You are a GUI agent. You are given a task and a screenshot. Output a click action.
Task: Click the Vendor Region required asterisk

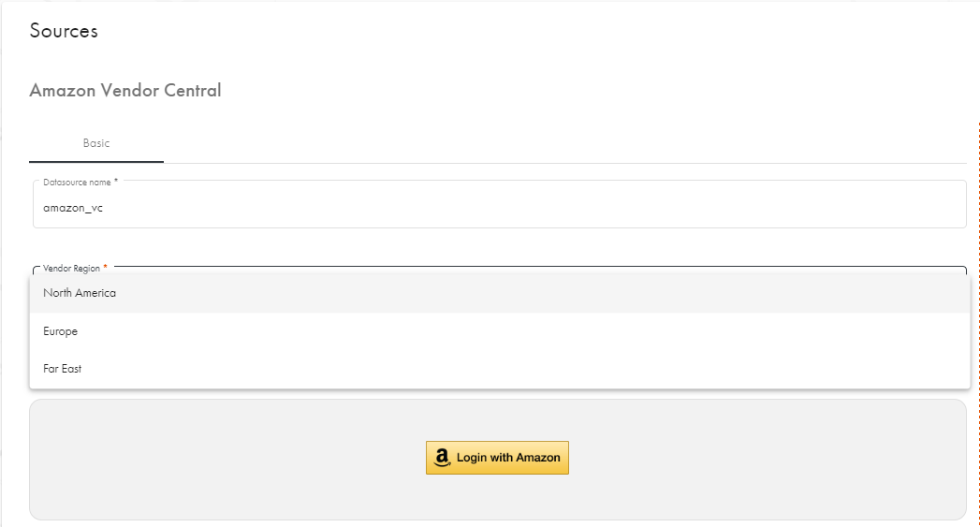pyautogui.click(x=106, y=268)
